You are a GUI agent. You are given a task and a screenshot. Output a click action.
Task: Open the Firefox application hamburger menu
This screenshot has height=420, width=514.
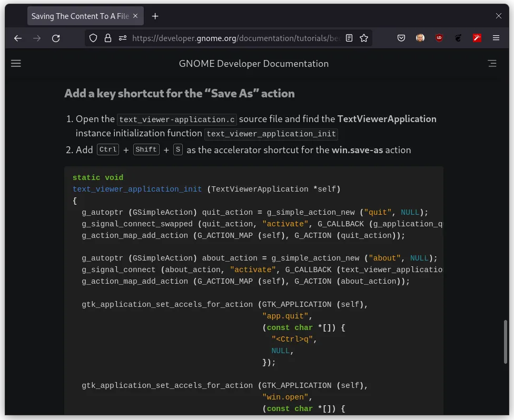[496, 38]
